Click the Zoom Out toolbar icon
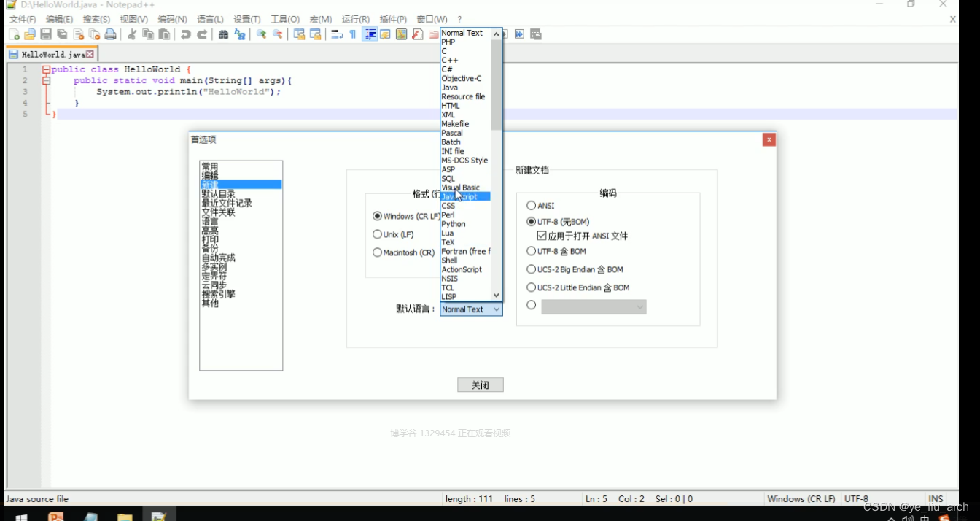The image size is (980, 521). click(277, 34)
